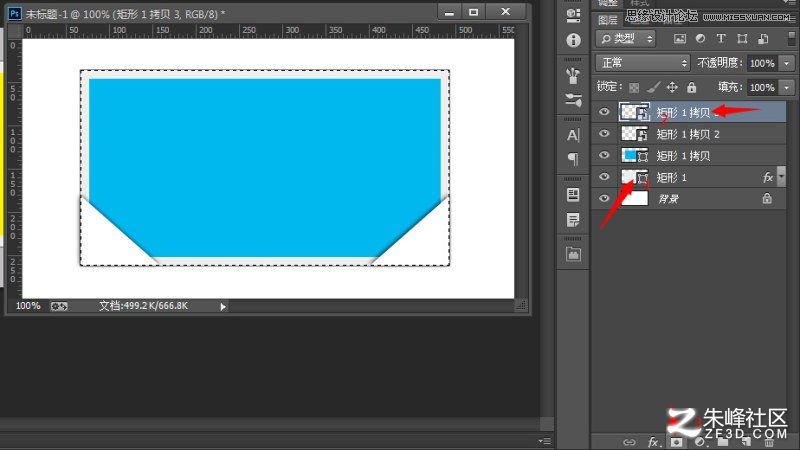Open the Brush settings panel icon
800x450 pixels.
tap(573, 99)
